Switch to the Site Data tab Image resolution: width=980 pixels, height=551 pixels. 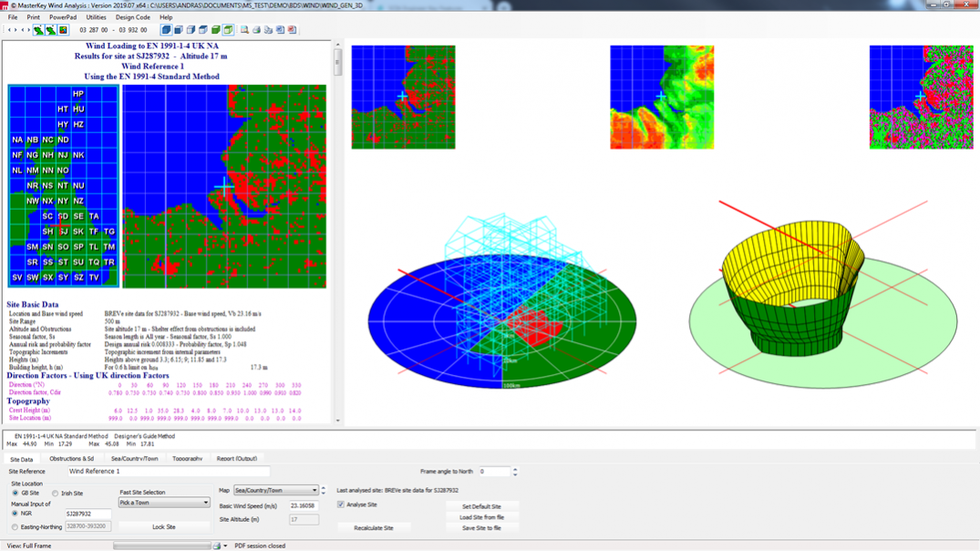coord(21,459)
